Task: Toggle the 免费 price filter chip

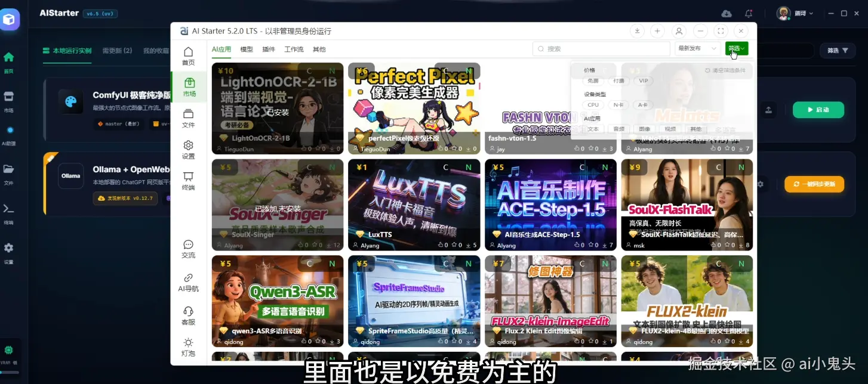Action: [x=593, y=80]
